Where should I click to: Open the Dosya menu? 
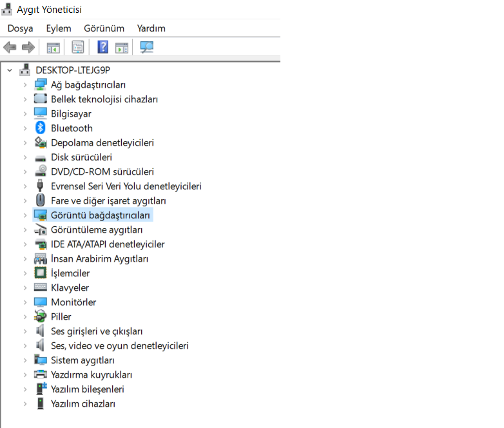point(20,28)
